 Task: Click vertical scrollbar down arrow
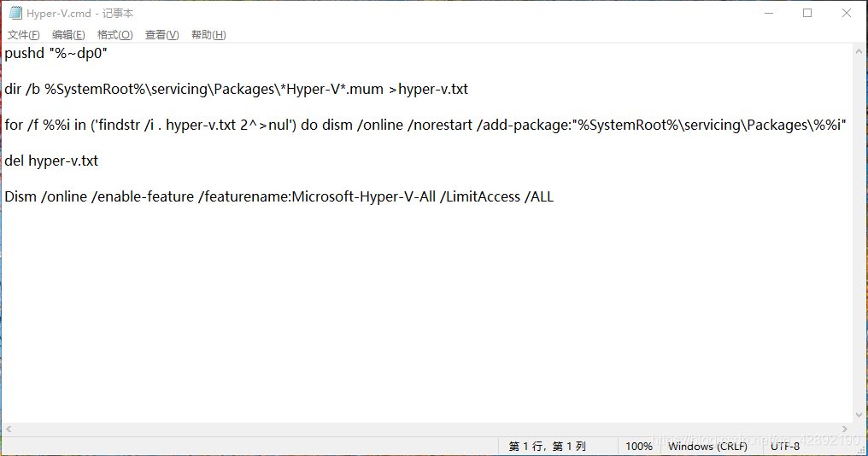pos(859,414)
